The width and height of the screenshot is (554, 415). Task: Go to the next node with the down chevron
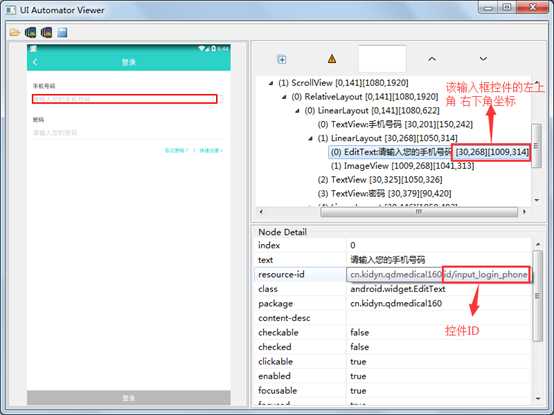483,59
